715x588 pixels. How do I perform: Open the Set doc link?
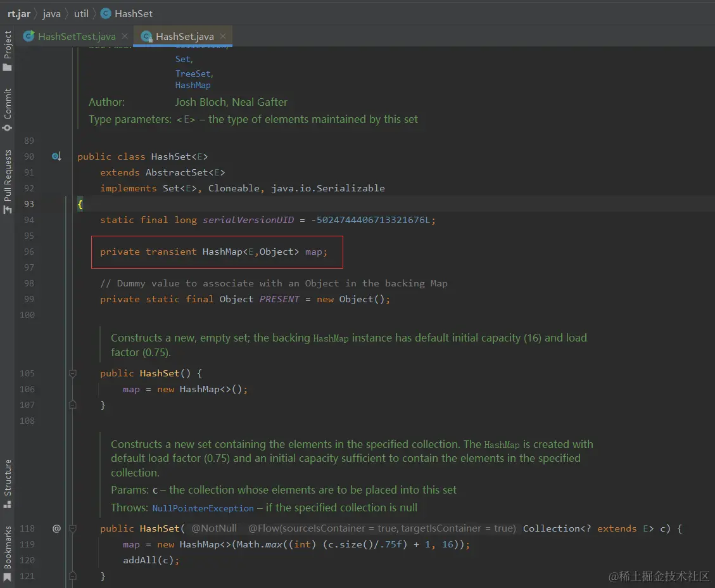point(184,60)
